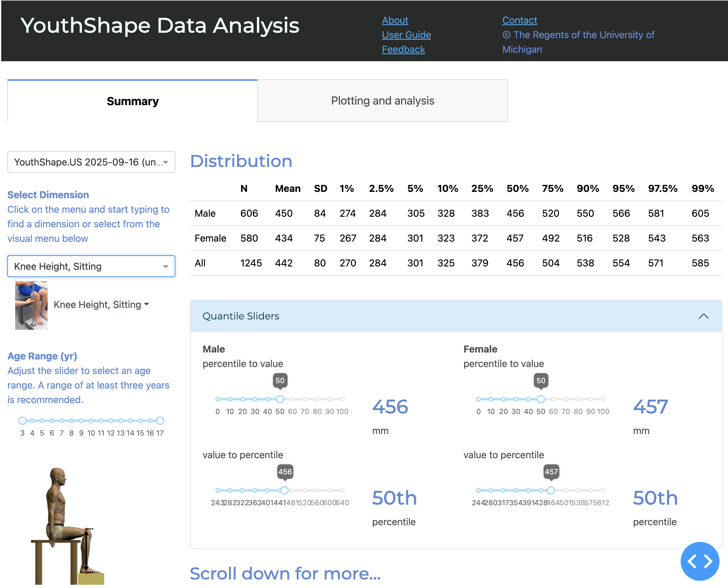The image size is (728, 588).
Task: Open the User Guide link
Action: [406, 35]
